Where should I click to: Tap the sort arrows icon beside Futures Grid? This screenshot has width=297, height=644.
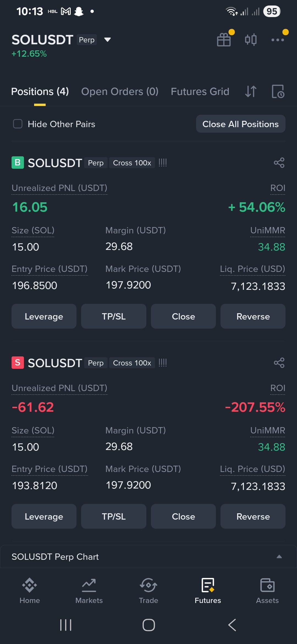(251, 91)
